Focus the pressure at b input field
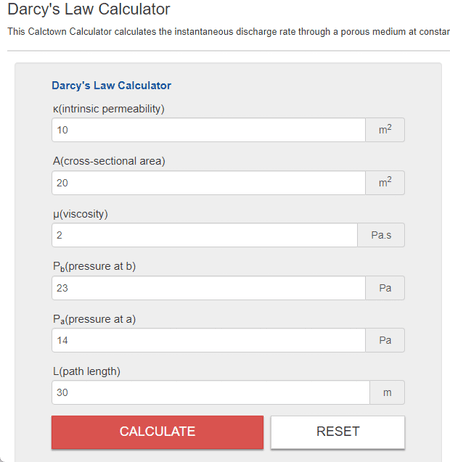Image resolution: width=450 pixels, height=462 pixels. (209, 288)
